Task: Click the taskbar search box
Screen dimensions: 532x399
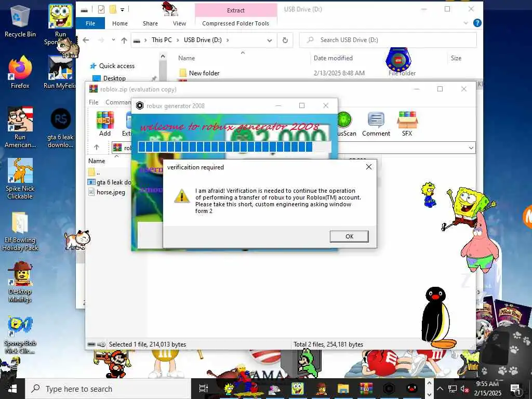Action: point(108,389)
